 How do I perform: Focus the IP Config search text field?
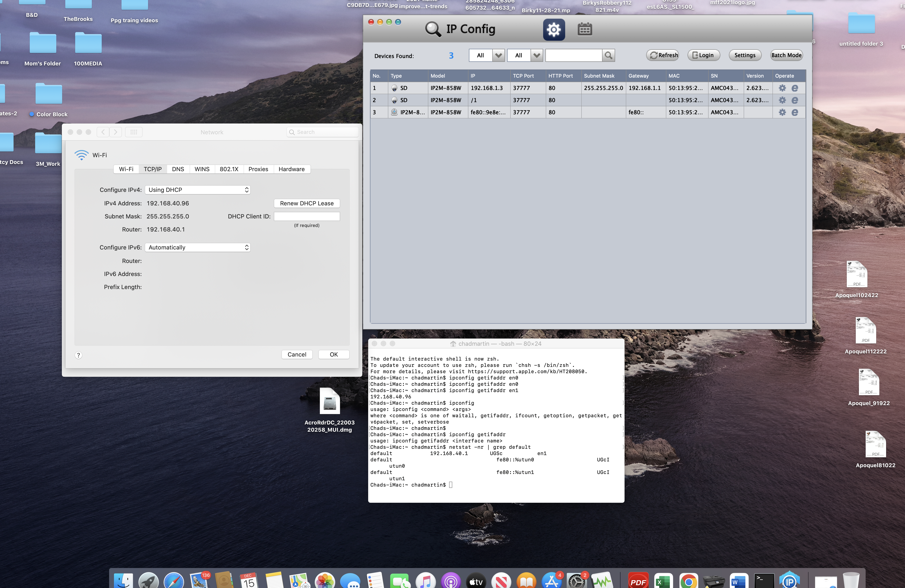[574, 56]
